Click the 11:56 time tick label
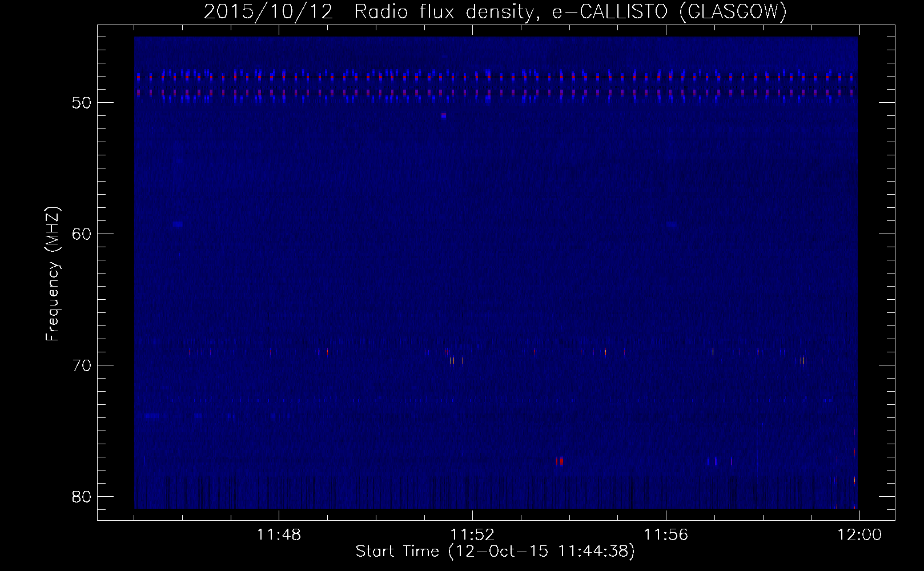Screen dimensions: 924x571 pyautogui.click(x=666, y=535)
